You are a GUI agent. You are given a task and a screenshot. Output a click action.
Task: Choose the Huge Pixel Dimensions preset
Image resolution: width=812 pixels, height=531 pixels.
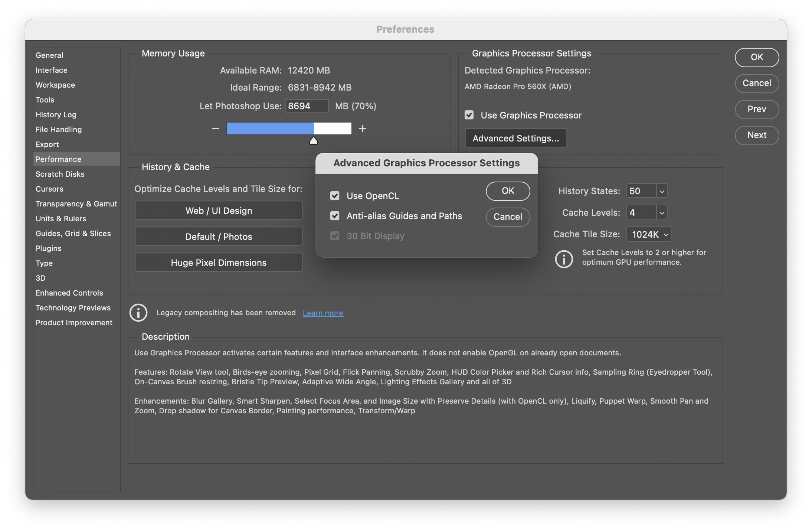click(x=219, y=263)
